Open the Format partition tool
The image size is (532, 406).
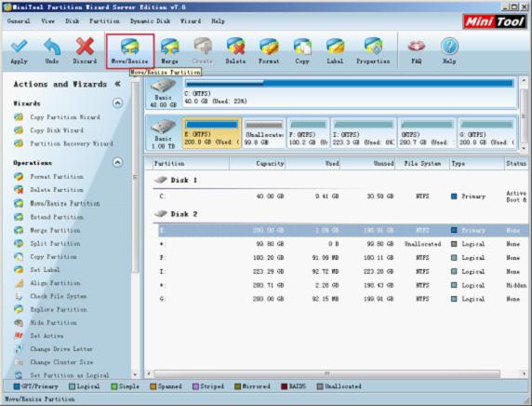pos(269,51)
